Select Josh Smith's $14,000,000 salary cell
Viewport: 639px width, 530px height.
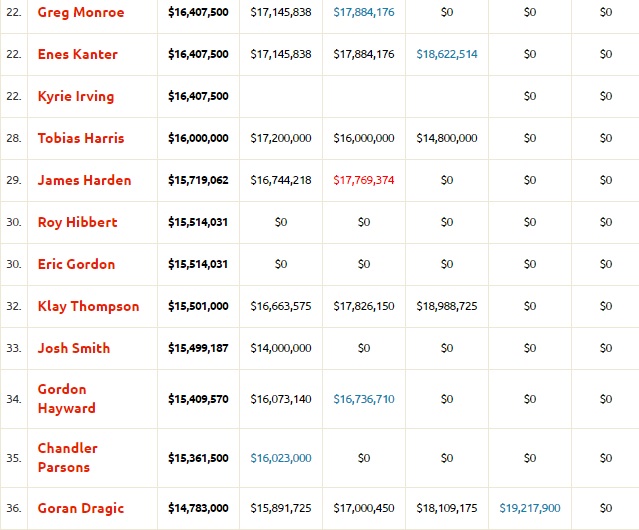[281, 348]
